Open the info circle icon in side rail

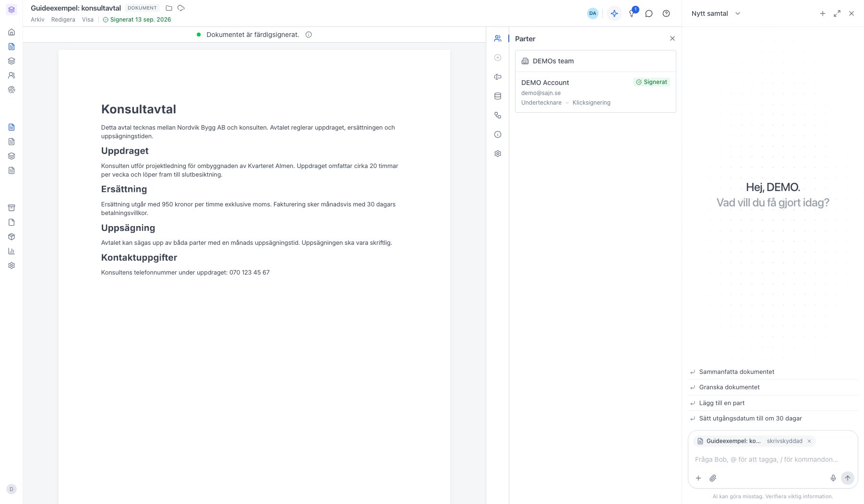tap(498, 134)
